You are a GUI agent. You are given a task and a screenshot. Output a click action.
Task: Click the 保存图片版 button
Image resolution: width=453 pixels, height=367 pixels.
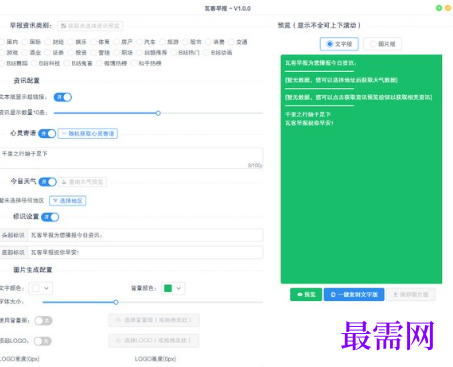[x=411, y=295]
